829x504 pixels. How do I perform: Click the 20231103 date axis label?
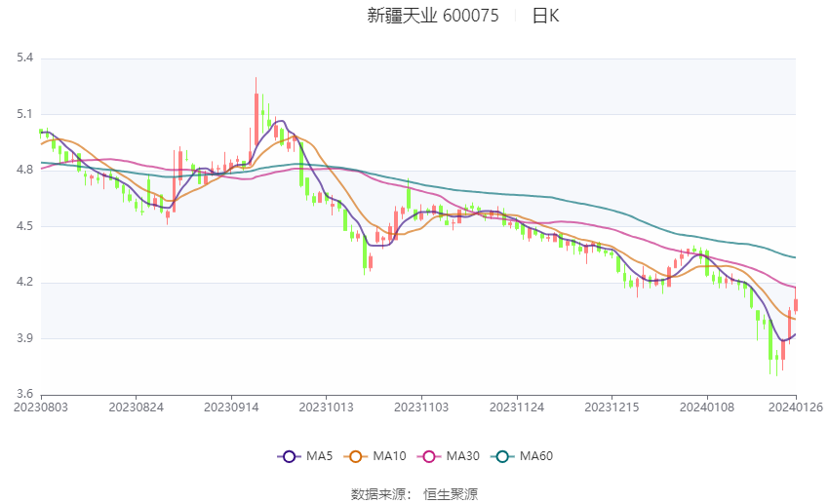(x=421, y=407)
